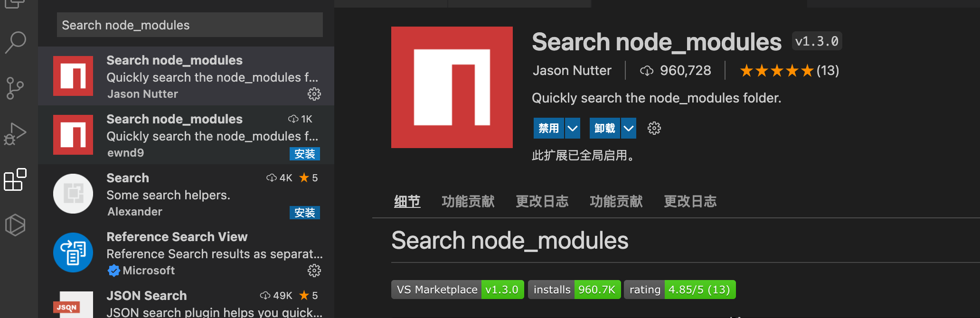Click the hexagon play icon in activity bar
The height and width of the screenshot is (318, 980).
(15, 225)
